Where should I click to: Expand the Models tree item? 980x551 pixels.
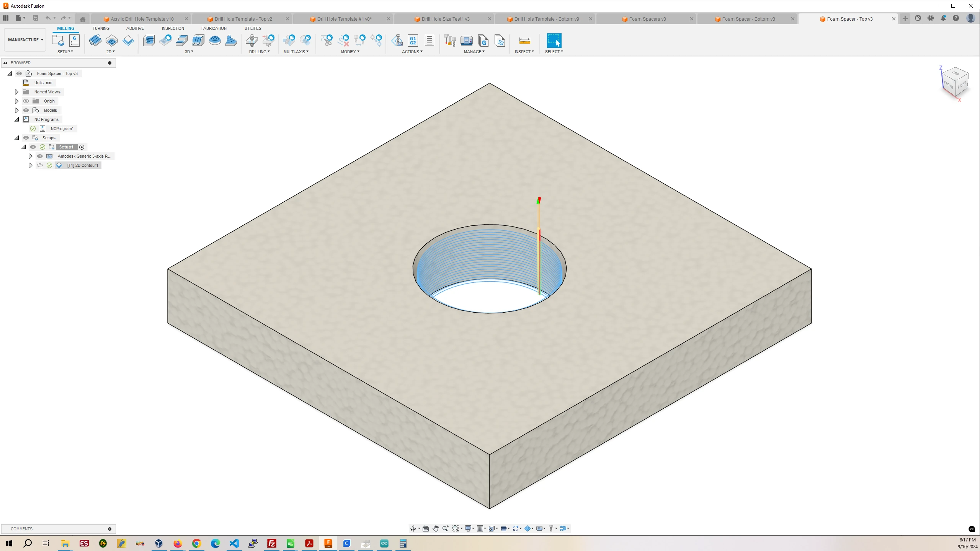16,110
